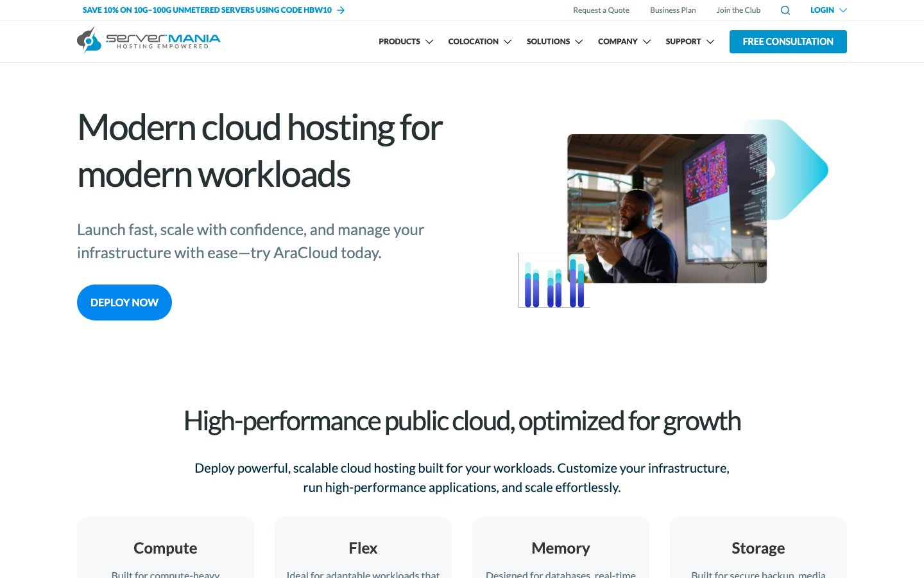This screenshot has height=578, width=924.
Task: Click the arrow icon after promo code HBW10
Action: click(x=341, y=10)
